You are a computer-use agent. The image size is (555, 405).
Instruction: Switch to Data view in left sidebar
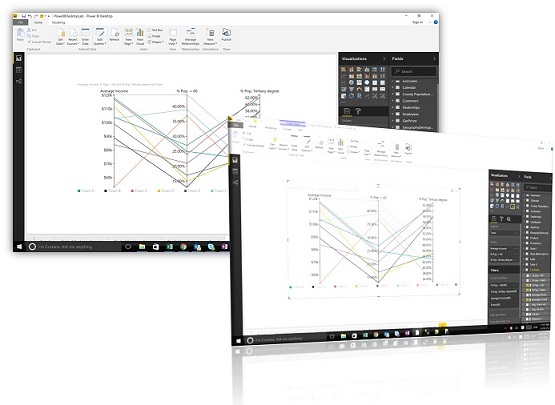[19, 70]
